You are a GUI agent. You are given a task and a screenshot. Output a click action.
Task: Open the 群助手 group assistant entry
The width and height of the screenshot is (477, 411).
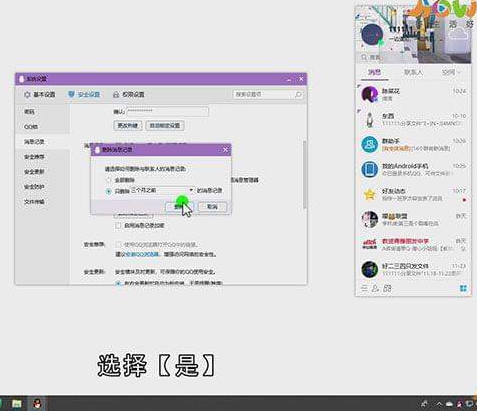[413, 144]
